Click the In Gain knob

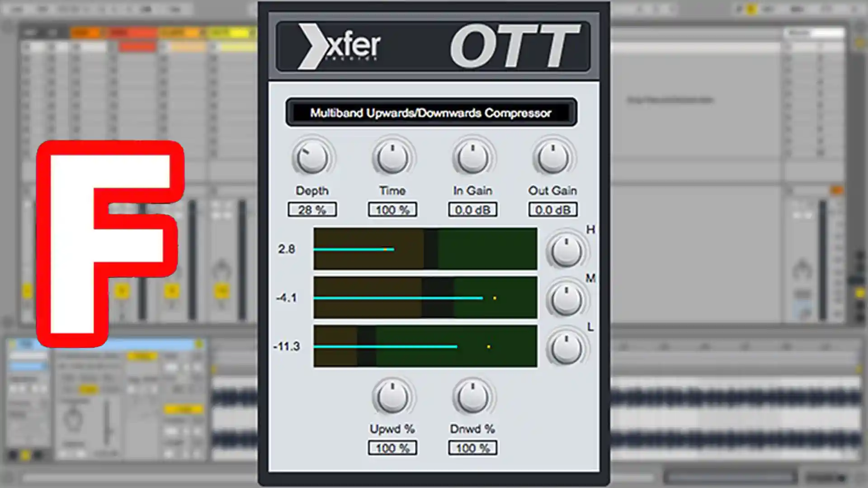(472, 158)
